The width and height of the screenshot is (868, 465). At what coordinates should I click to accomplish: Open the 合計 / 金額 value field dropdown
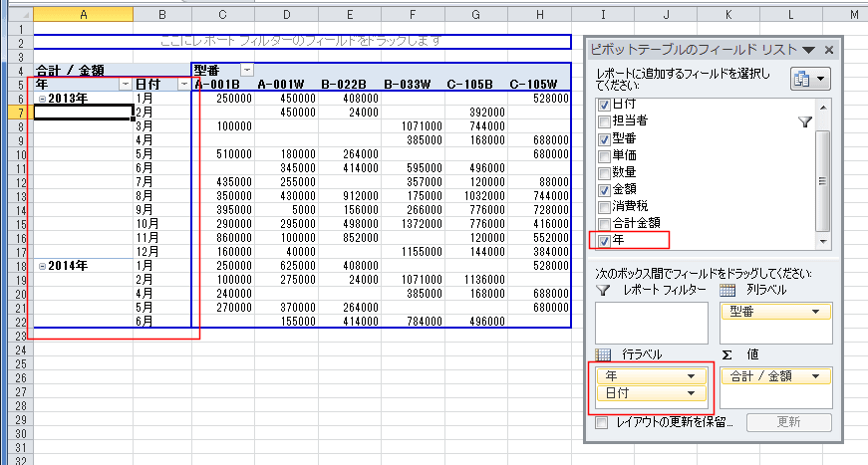[815, 376]
